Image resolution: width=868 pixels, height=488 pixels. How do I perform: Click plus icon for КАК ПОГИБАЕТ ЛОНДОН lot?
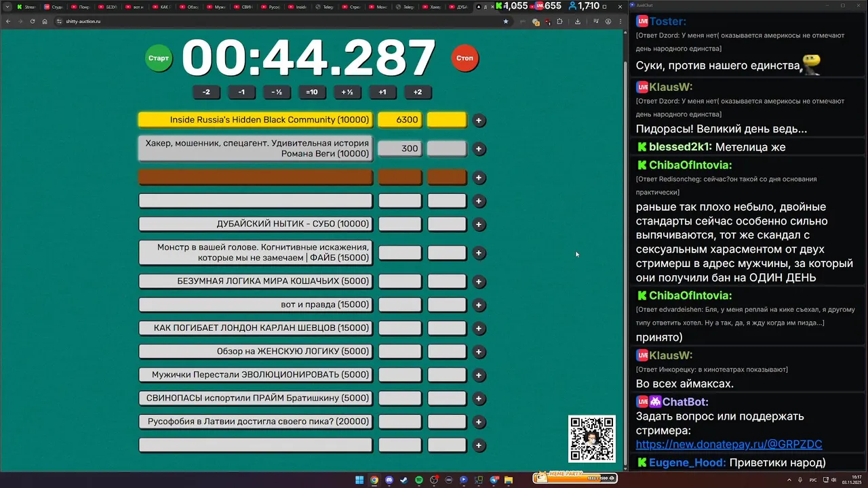(479, 328)
